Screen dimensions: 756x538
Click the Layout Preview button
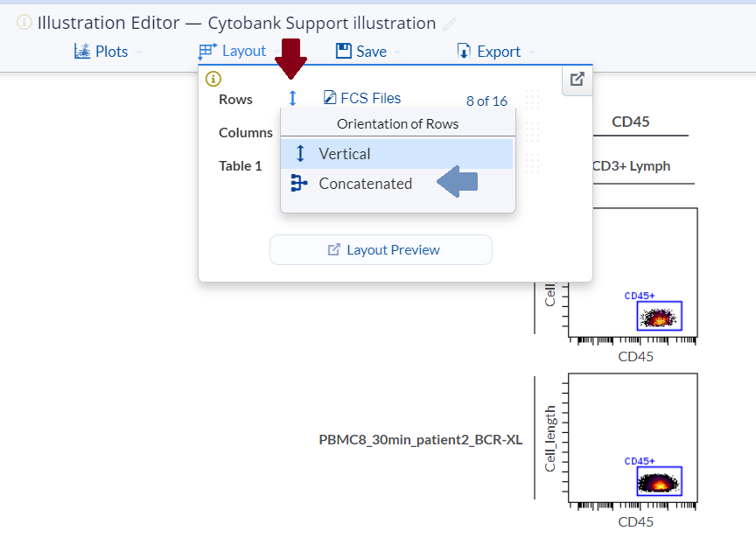tap(381, 249)
